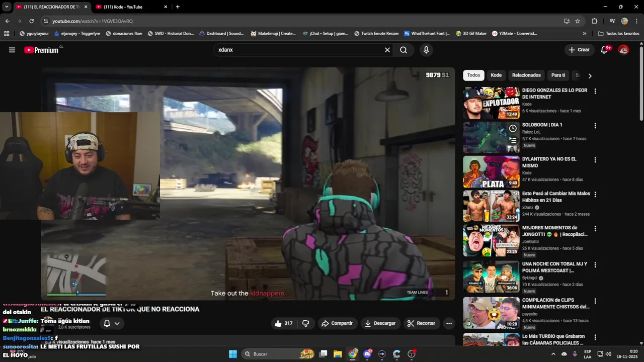Run search with the magnifier button
The height and width of the screenshot is (362, 644).
coord(404,50)
